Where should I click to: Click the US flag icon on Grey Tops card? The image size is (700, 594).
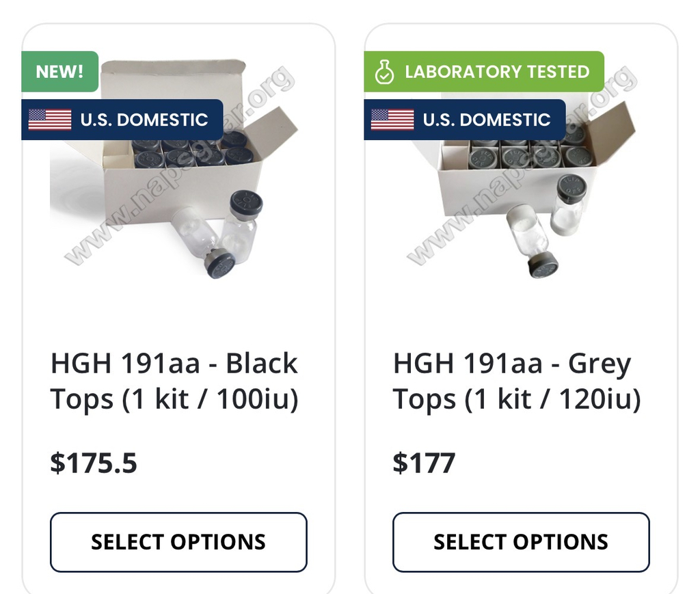pyautogui.click(x=392, y=120)
